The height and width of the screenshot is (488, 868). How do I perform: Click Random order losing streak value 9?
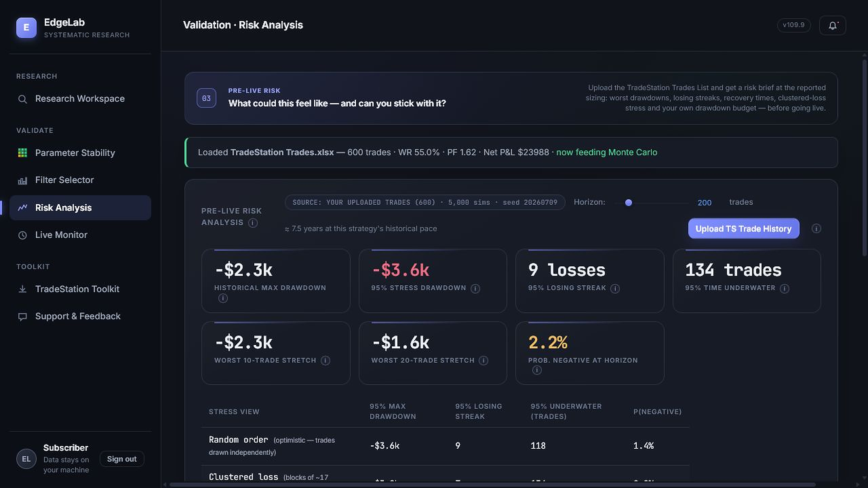click(458, 446)
